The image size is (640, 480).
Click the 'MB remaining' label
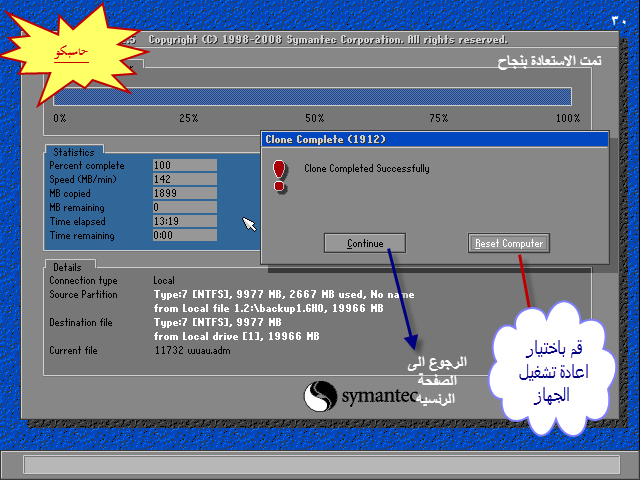click(x=77, y=208)
